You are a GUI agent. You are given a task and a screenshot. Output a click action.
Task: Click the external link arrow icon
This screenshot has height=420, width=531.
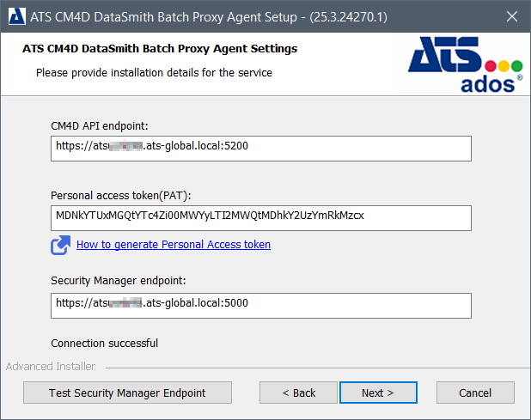click(x=60, y=246)
